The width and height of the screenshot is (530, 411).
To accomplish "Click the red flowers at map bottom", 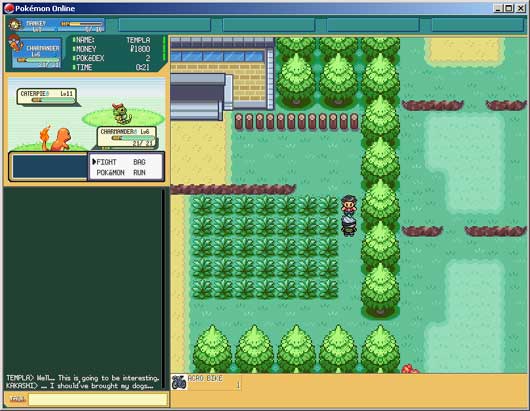I will [x=410, y=369].
